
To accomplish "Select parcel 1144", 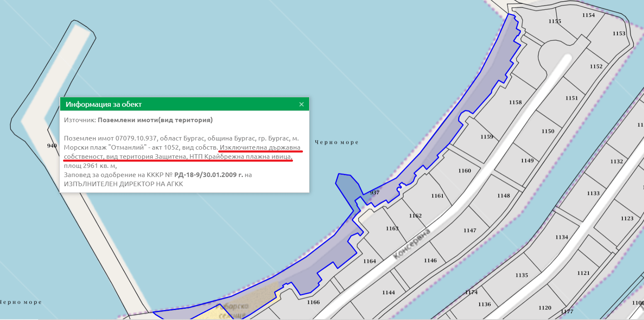I will [x=388, y=293].
